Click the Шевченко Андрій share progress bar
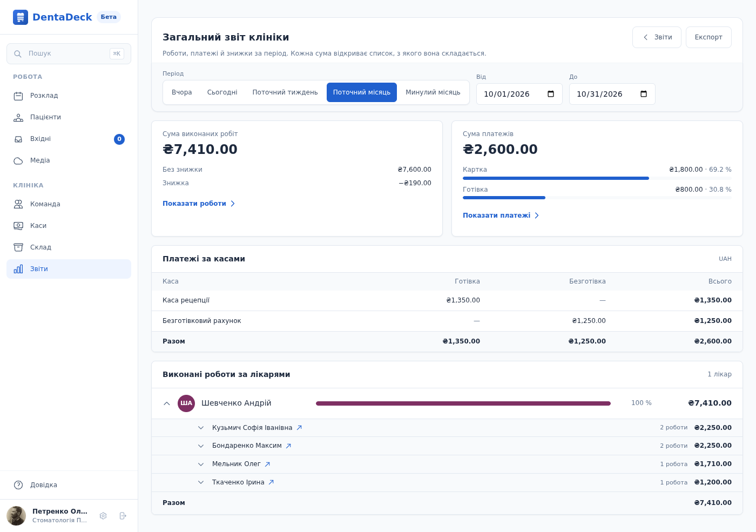The image size is (756, 532). point(463,403)
